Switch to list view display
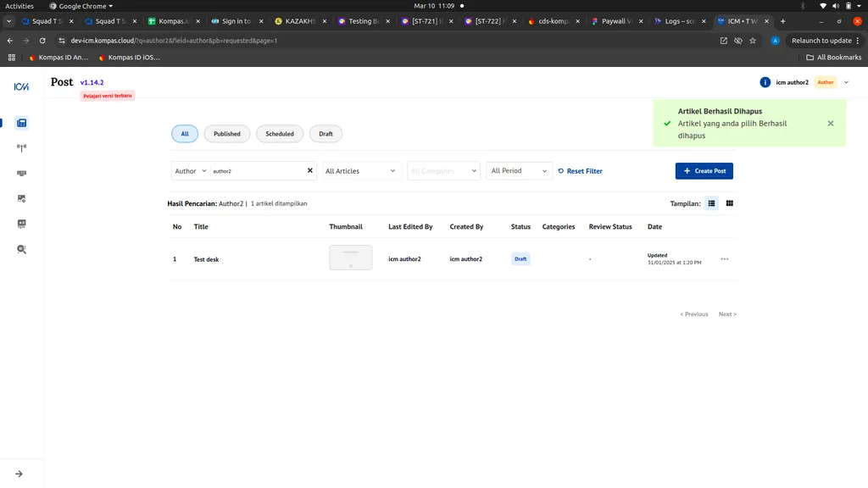 pos(711,203)
